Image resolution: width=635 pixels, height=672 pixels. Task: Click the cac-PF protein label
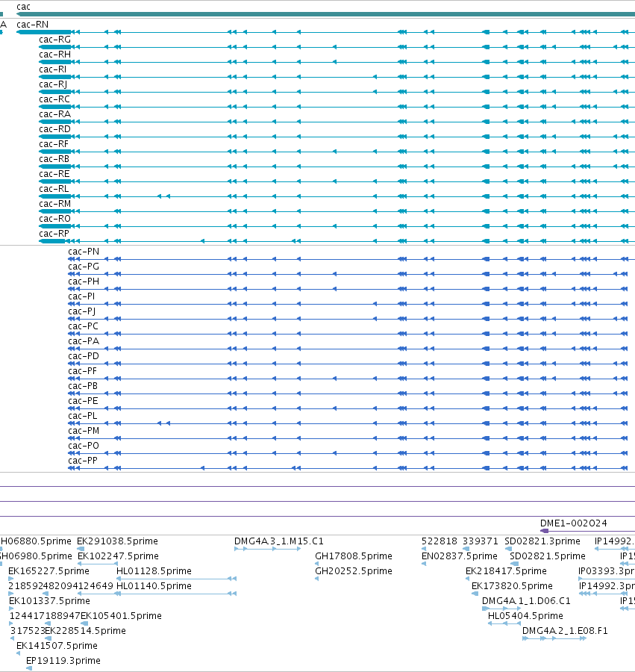coord(83,371)
